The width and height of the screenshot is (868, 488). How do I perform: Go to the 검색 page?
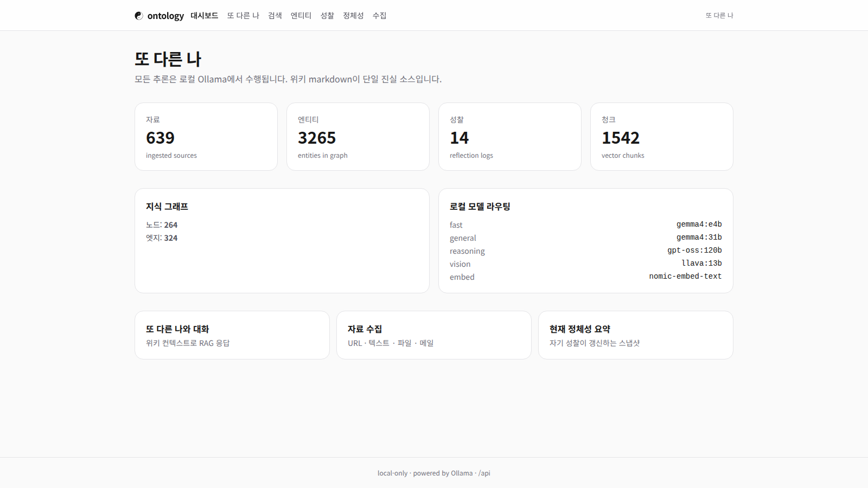click(275, 16)
